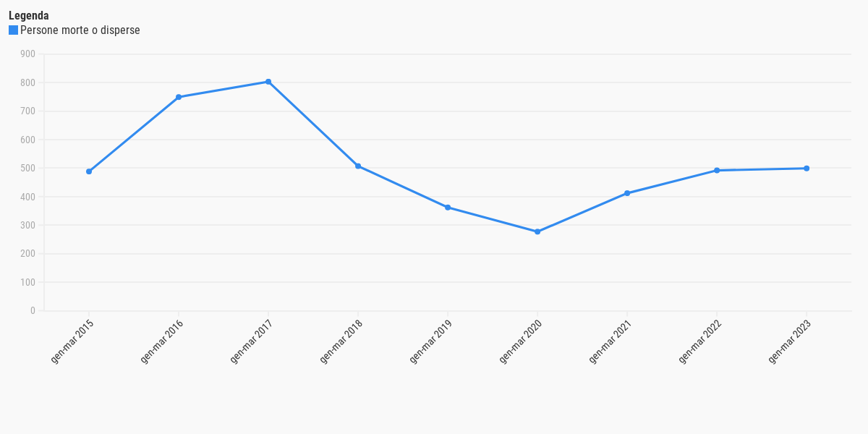The width and height of the screenshot is (868, 434).
Task: Select the 'gen-mar 2017' axis label
Action: [x=252, y=341]
